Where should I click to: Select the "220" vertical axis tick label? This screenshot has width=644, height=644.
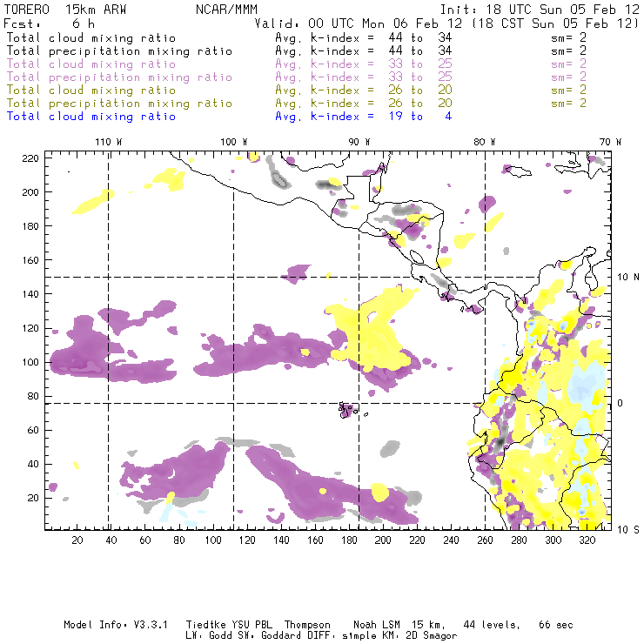[x=30, y=158]
